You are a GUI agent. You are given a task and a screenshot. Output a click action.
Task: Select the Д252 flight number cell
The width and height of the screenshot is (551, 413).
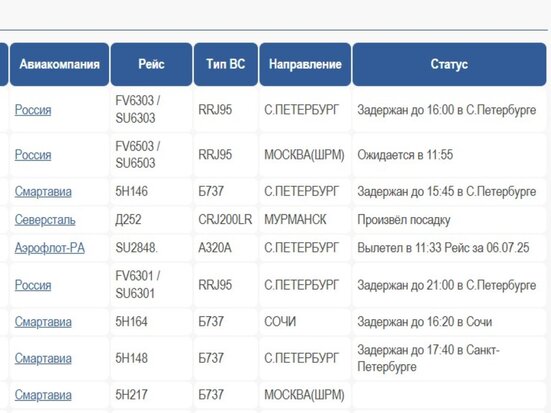pyautogui.click(x=151, y=220)
